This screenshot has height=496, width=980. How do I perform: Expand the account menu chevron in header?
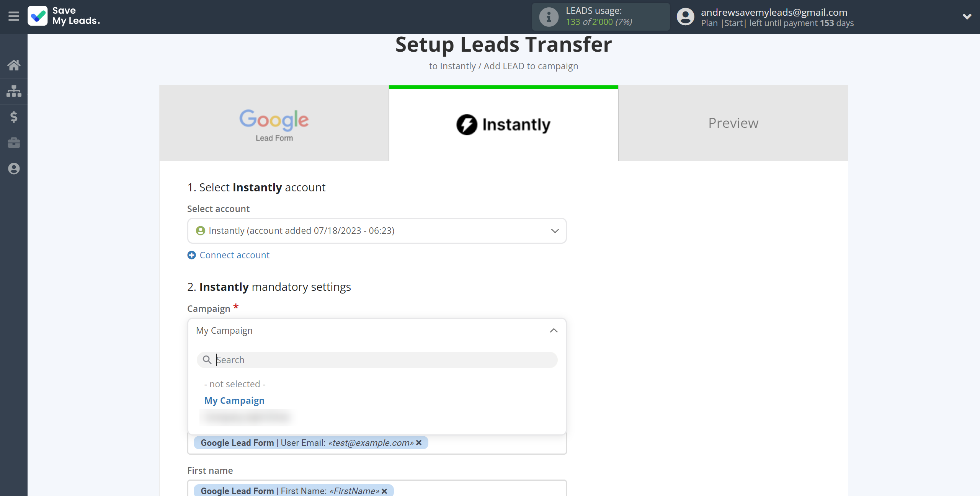click(967, 16)
